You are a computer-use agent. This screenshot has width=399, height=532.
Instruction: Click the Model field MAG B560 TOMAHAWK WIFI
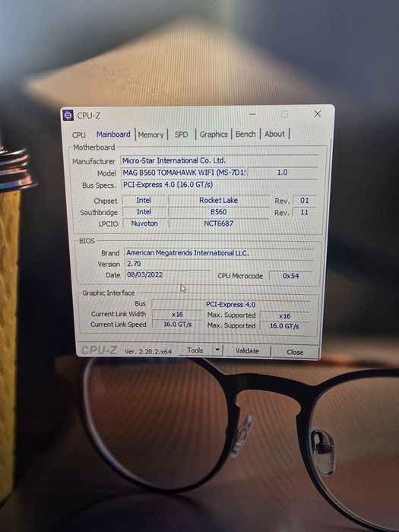point(184,173)
